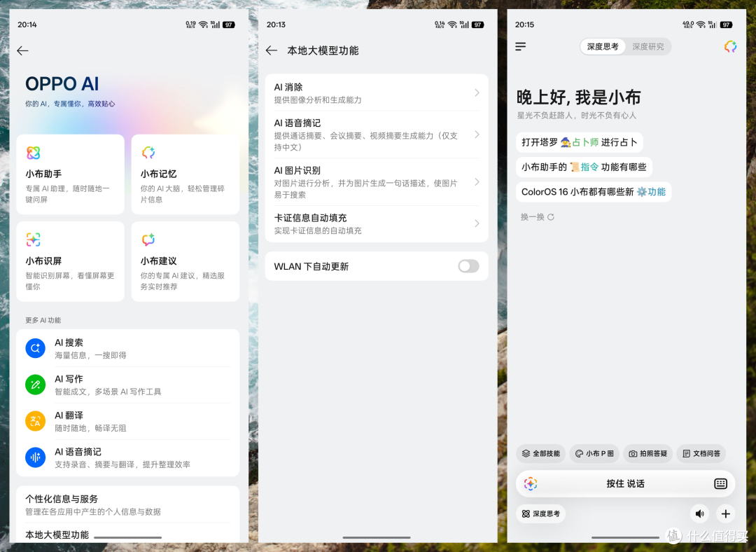Tap the status bar battery in OPPO AI screen
The height and width of the screenshot is (552, 756).
click(229, 25)
